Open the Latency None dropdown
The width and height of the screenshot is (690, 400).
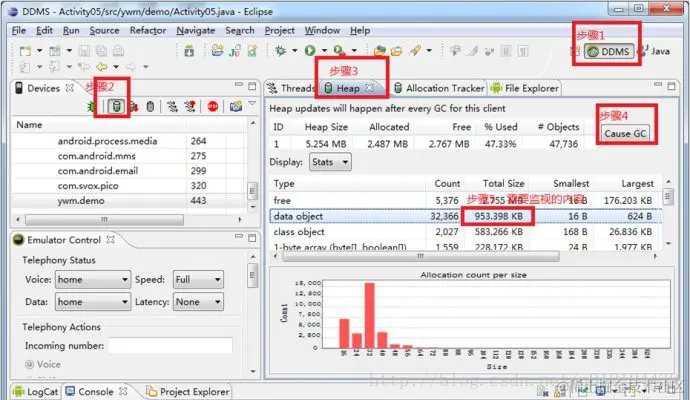(198, 302)
